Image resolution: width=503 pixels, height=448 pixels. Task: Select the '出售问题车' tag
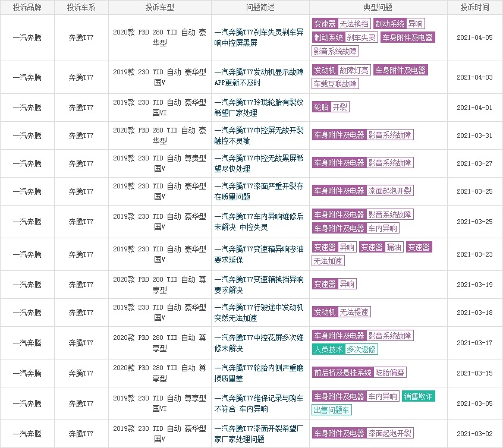(332, 410)
